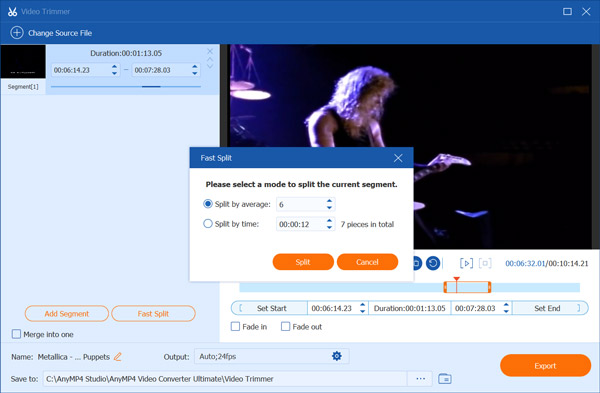The image size is (600, 393).
Task: Maximize the Video Trimmer window
Action: click(567, 11)
